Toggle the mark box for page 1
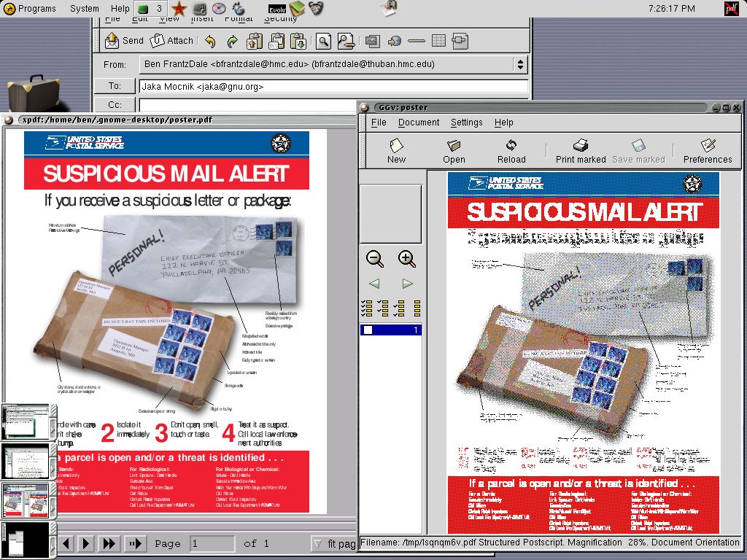 [368, 330]
